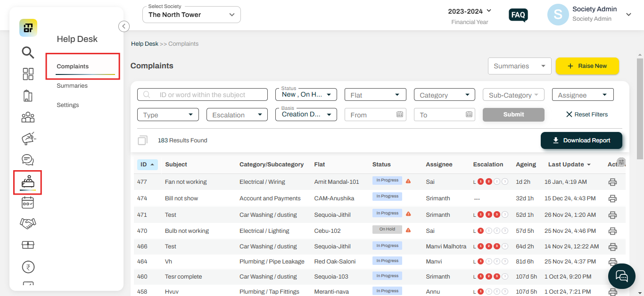Click the Society Admin avatar
The width and height of the screenshot is (644, 296).
[x=558, y=15]
